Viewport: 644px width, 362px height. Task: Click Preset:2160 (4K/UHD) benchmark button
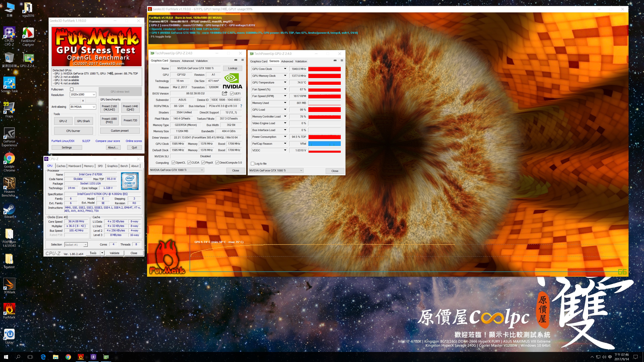[109, 108]
